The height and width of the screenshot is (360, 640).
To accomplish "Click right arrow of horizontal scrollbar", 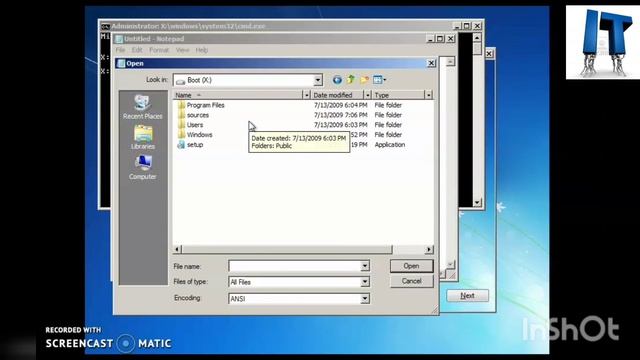I will (429, 249).
